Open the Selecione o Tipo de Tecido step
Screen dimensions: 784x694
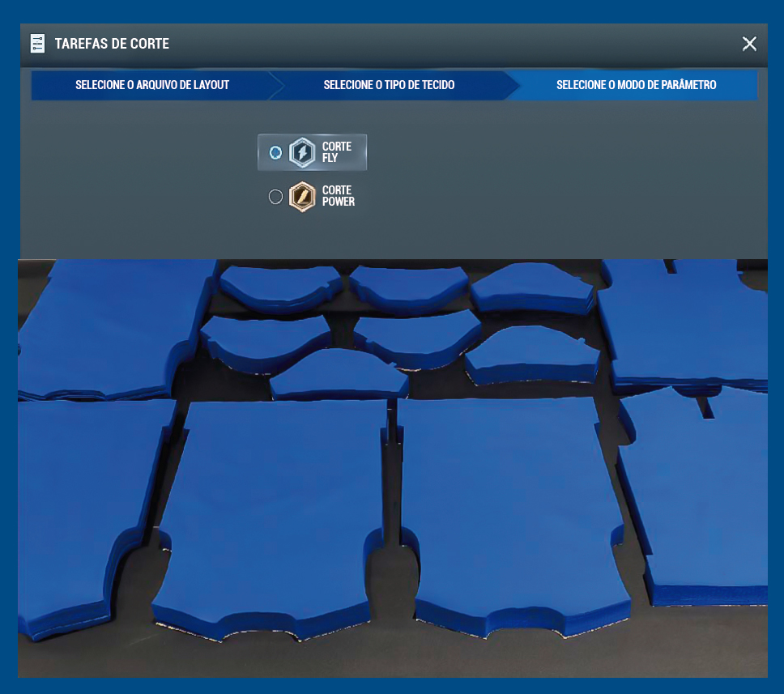tap(389, 85)
